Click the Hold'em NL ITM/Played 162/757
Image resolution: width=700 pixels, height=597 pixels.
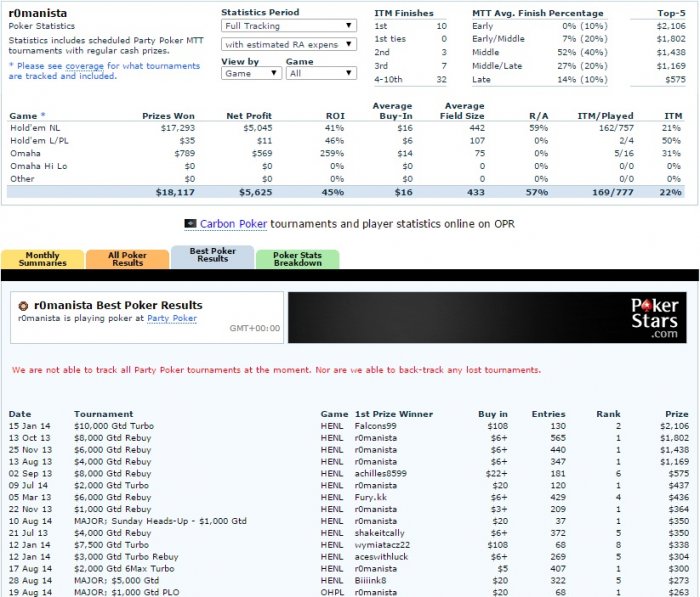point(616,128)
